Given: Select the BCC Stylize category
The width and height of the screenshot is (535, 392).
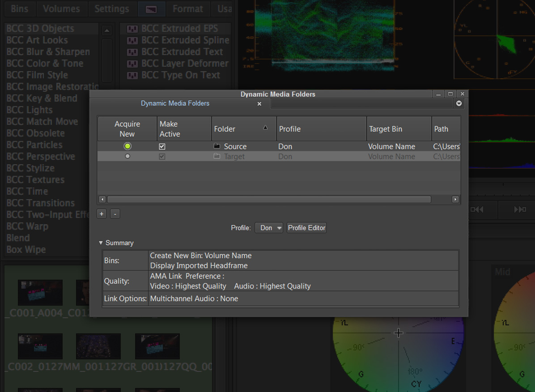Looking at the screenshot, I should (30, 168).
